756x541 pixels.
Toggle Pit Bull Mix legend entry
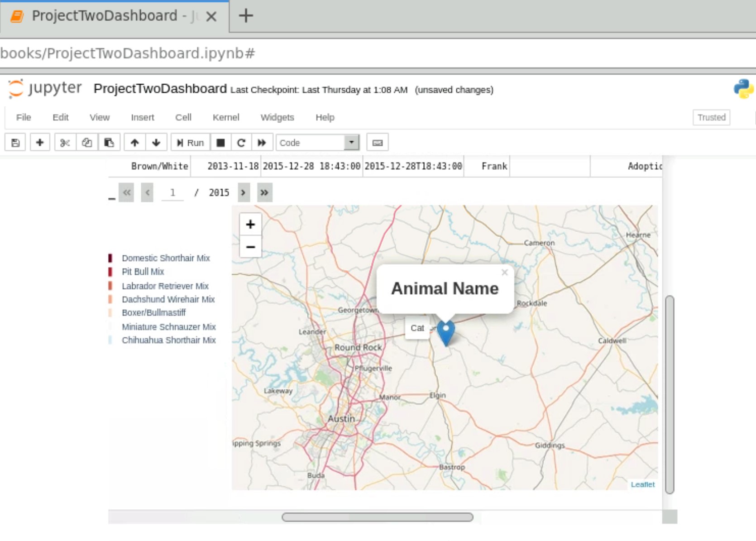(143, 272)
